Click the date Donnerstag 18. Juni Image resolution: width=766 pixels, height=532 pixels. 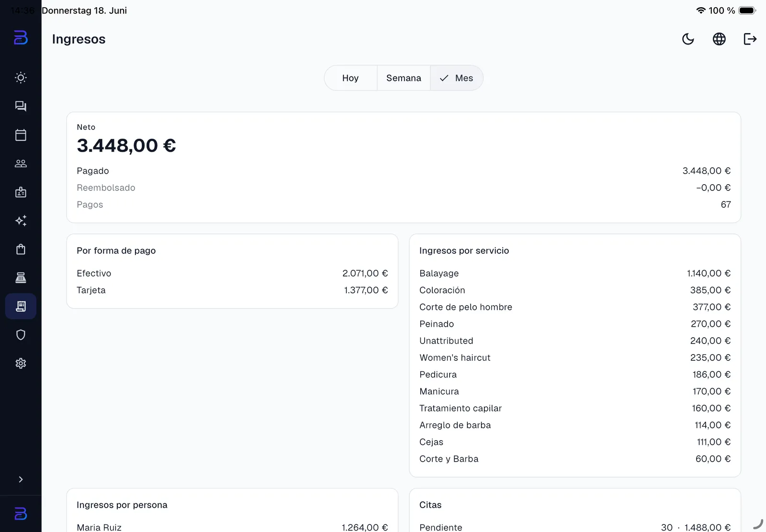pos(84,11)
